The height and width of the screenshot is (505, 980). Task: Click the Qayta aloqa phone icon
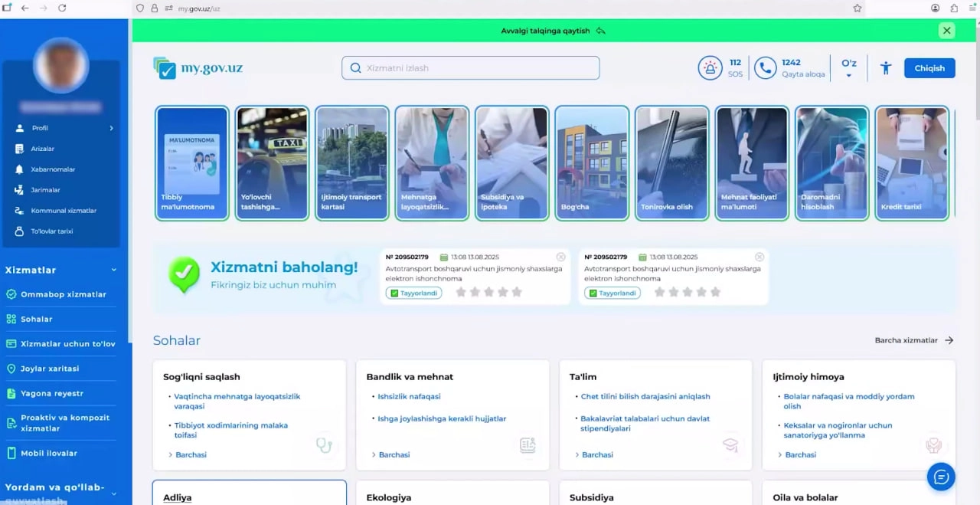coord(765,68)
